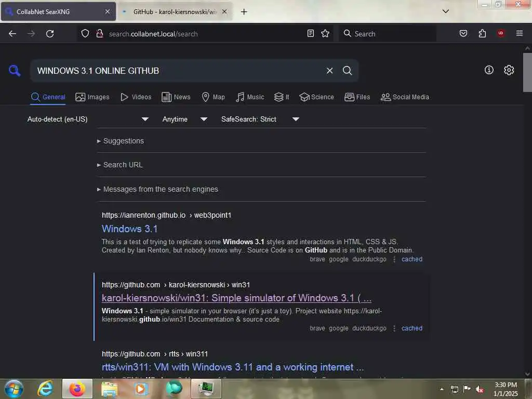Close the CollabNet SearXNG tab
The width and height of the screenshot is (532, 399).
tap(107, 11)
